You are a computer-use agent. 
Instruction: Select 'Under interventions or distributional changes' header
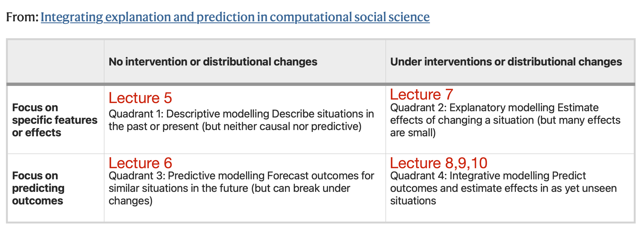pyautogui.click(x=506, y=62)
